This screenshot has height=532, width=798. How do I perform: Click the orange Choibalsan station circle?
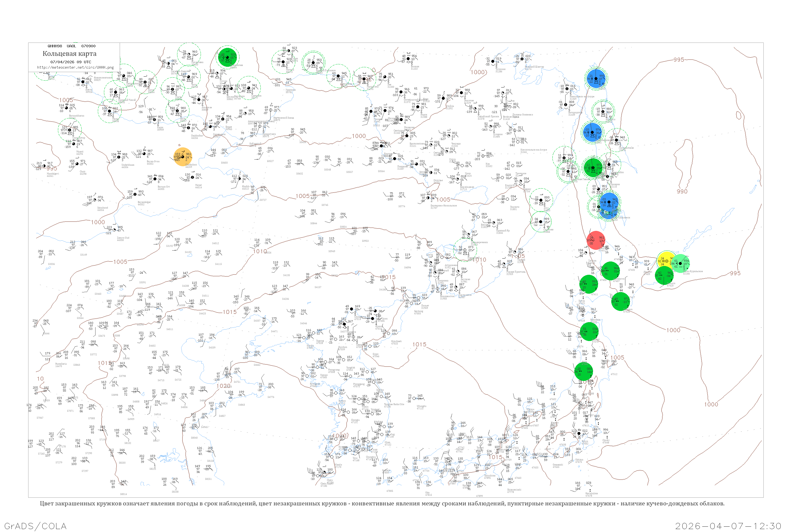click(183, 157)
